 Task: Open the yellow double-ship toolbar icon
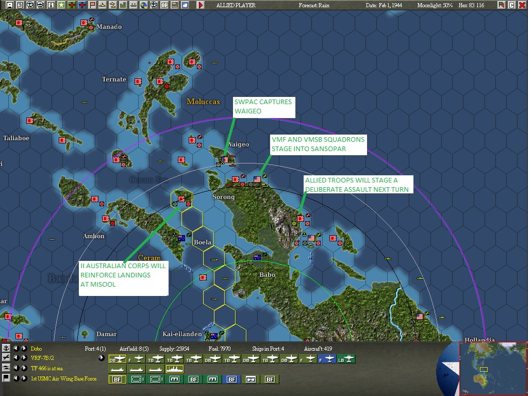pos(113,5)
